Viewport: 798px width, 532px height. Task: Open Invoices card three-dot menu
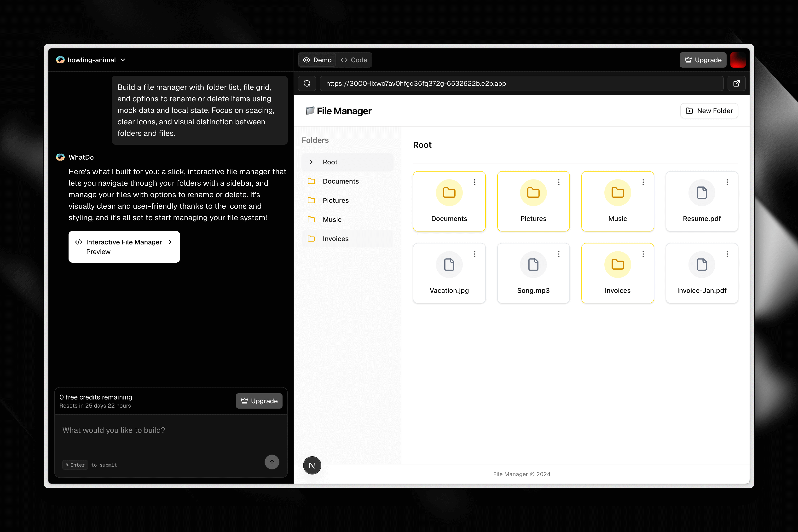pyautogui.click(x=643, y=254)
